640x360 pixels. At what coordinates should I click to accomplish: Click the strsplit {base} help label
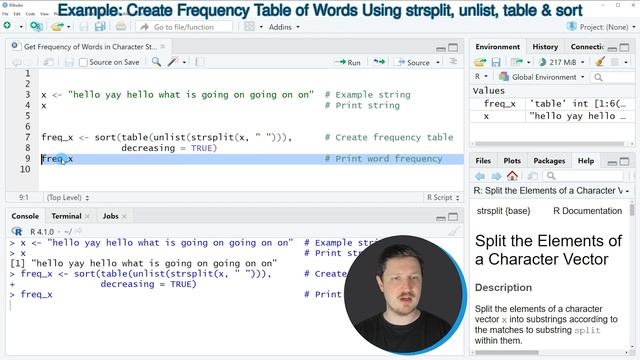click(503, 211)
